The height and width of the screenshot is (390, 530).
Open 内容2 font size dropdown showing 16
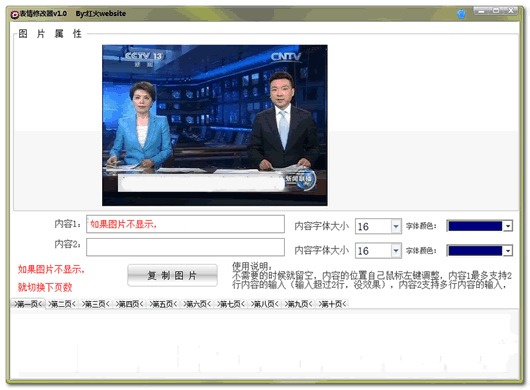[396, 250]
